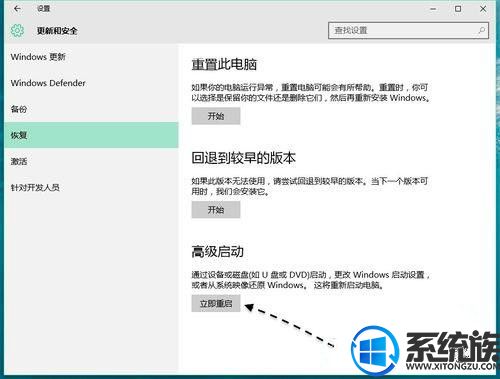Click the magnifier icon in the search box
The height and width of the screenshot is (379, 500).
pos(481,31)
